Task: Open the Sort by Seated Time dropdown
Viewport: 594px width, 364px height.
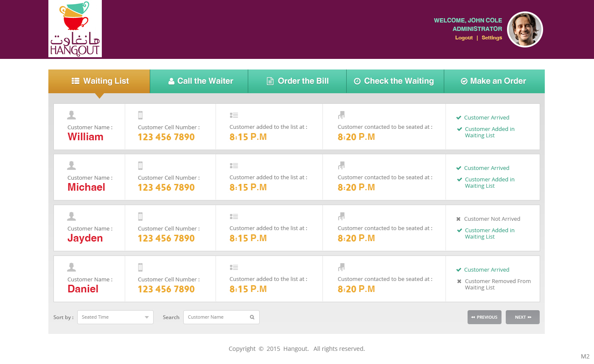Action: [115, 317]
